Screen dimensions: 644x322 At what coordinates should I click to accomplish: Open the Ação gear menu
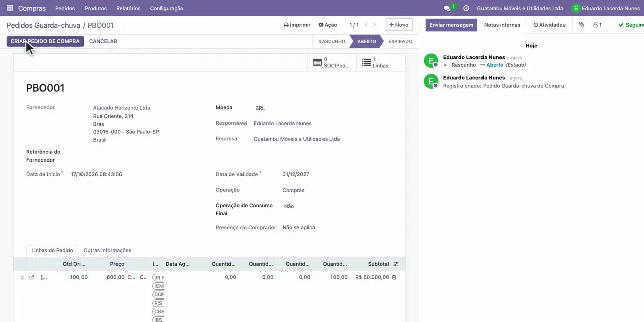coord(328,25)
